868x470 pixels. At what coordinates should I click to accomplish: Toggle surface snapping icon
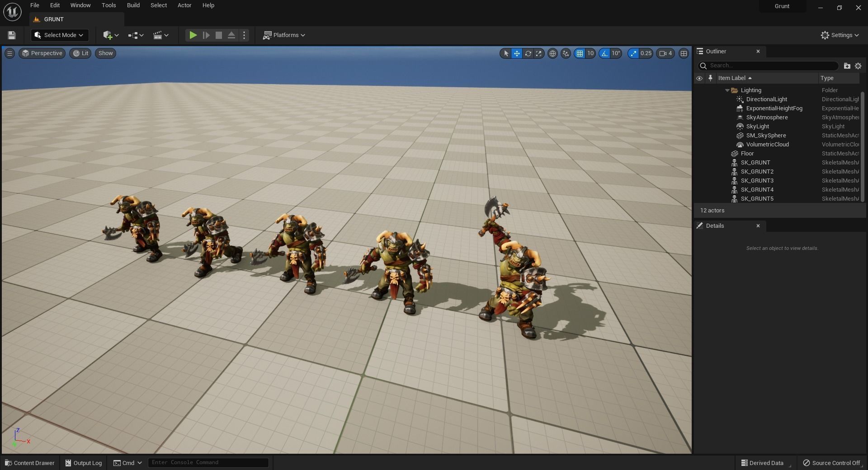(x=566, y=53)
